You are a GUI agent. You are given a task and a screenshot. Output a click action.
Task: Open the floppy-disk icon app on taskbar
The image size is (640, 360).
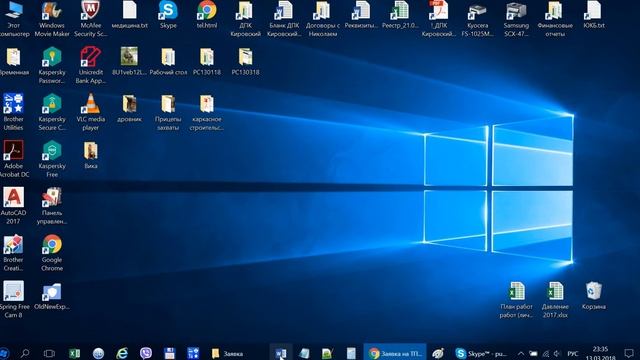coord(169,353)
